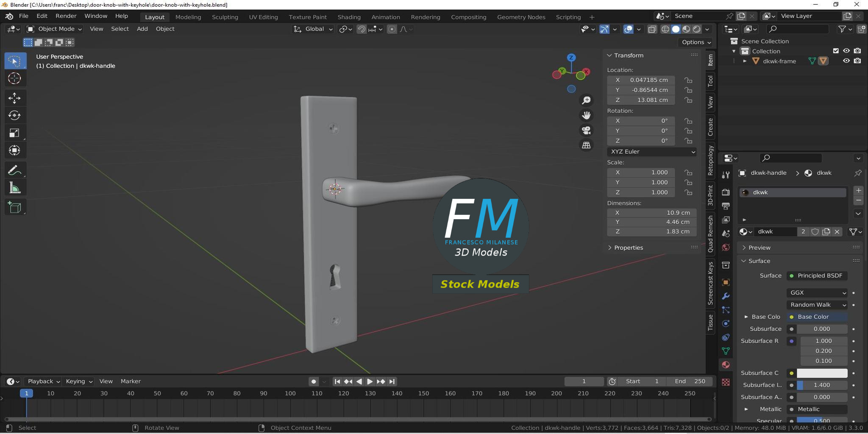868x434 pixels.
Task: Toggle visibility of dkwk-frame object
Action: click(x=846, y=61)
